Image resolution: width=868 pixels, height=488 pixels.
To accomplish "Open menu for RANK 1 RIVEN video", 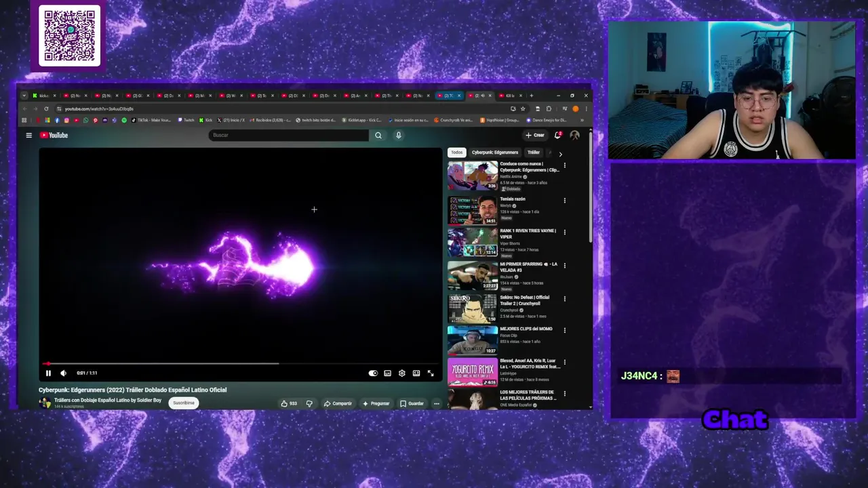I will [x=564, y=232].
